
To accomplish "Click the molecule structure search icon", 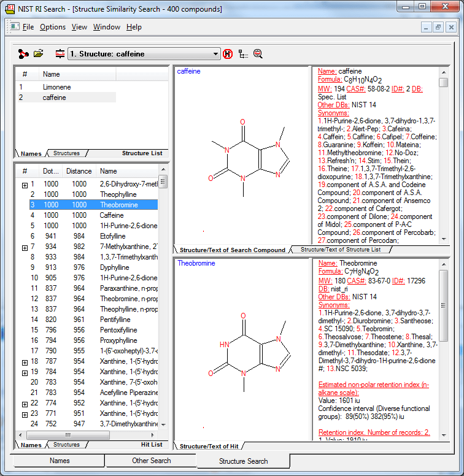I will click(23, 54).
